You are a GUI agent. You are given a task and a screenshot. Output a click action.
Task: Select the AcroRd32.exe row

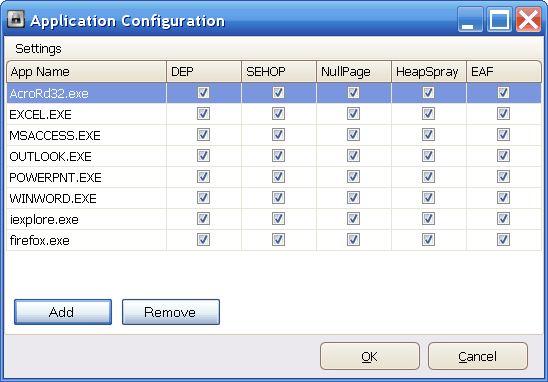pos(274,93)
